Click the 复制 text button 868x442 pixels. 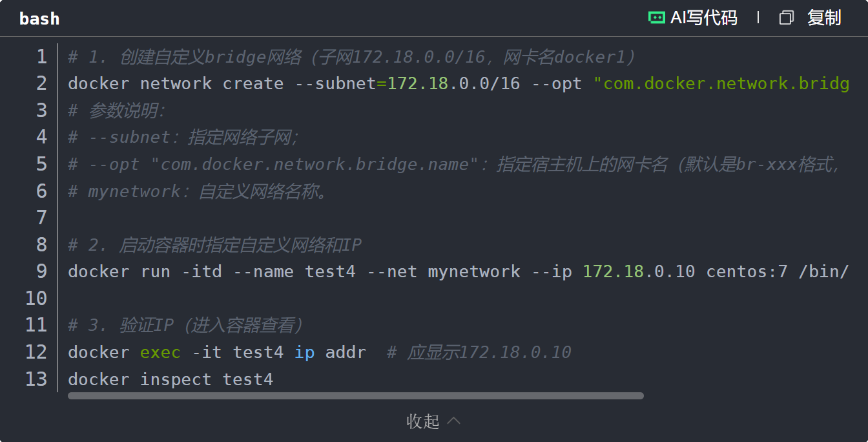(824, 18)
